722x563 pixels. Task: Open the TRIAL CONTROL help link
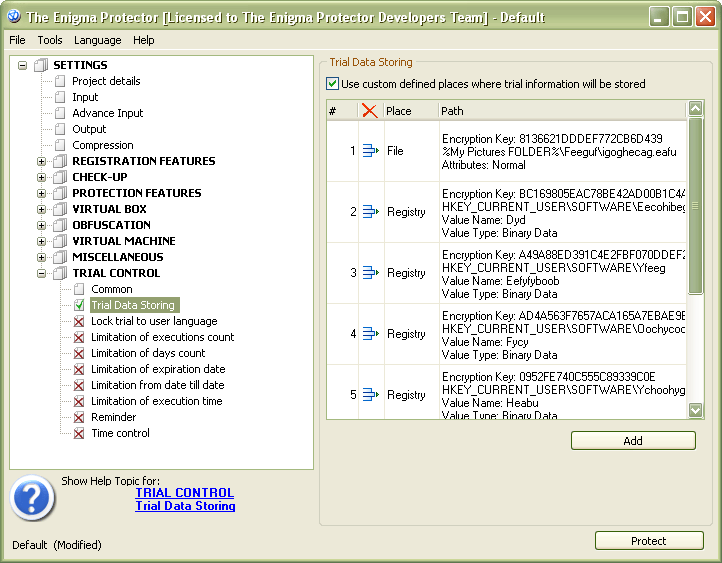click(x=185, y=493)
